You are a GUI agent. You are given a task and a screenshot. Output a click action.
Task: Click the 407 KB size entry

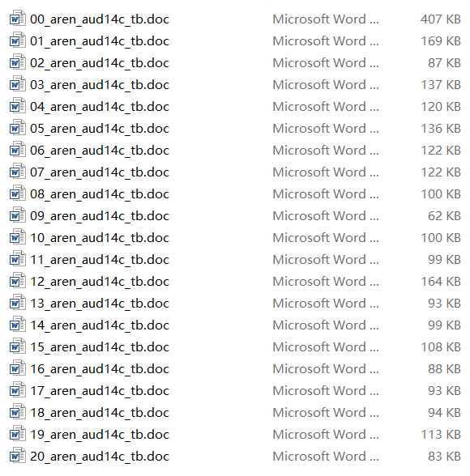(441, 19)
